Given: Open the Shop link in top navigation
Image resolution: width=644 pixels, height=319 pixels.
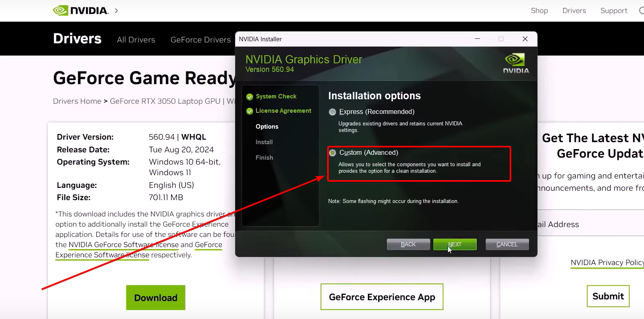Looking at the screenshot, I should 539,11.
